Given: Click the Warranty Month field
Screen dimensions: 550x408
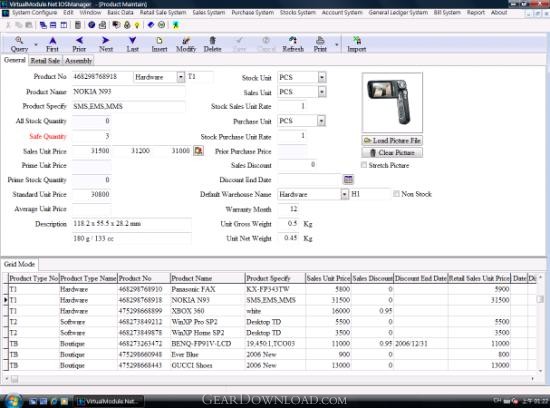Looking at the screenshot, I should (x=288, y=209).
